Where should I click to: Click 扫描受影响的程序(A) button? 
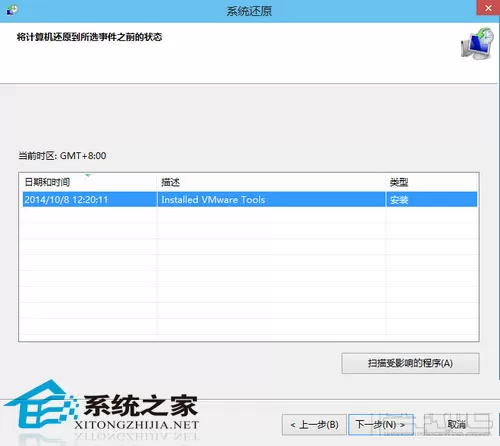pyautogui.click(x=410, y=363)
